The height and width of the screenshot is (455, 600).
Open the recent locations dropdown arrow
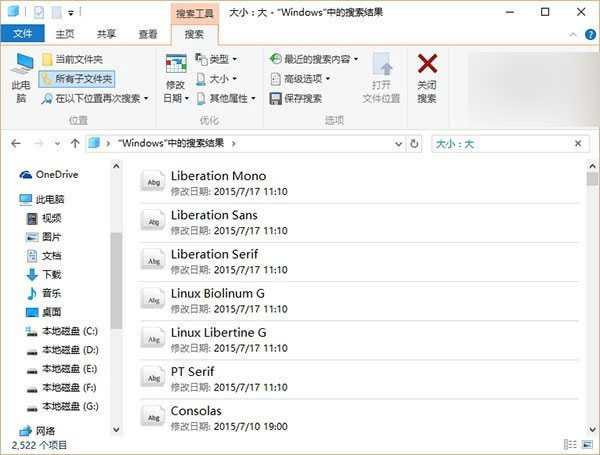tap(57, 144)
